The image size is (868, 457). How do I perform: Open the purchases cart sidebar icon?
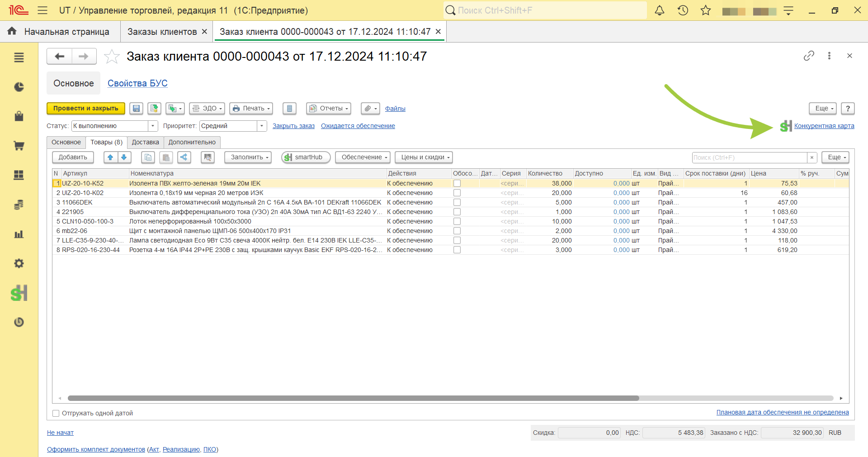19,146
